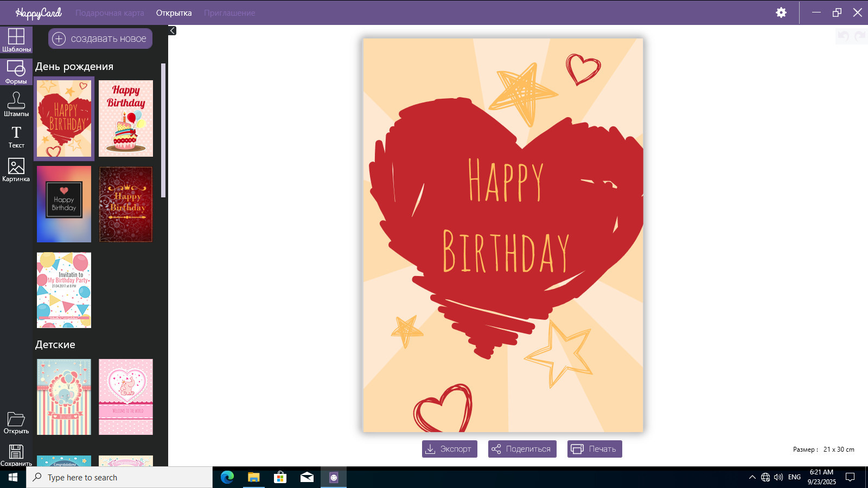Image resolution: width=868 pixels, height=488 pixels.
Task: Select the Формы shapes tool
Action: [x=16, y=72]
